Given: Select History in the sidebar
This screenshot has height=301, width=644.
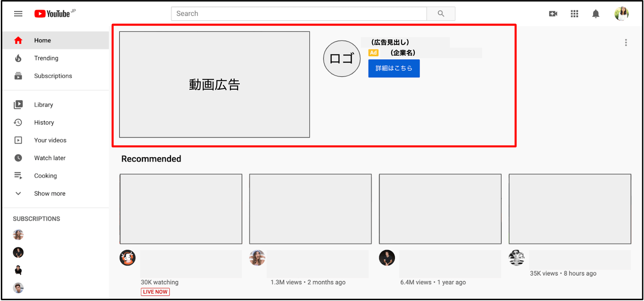Looking at the screenshot, I should pyautogui.click(x=44, y=122).
